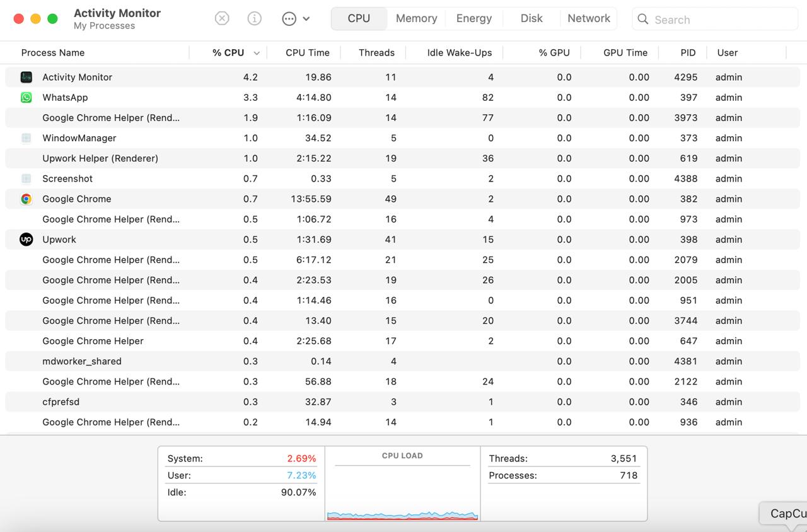The width and height of the screenshot is (807, 532).
Task: Open the process info inspector icon
Action: tap(255, 18)
